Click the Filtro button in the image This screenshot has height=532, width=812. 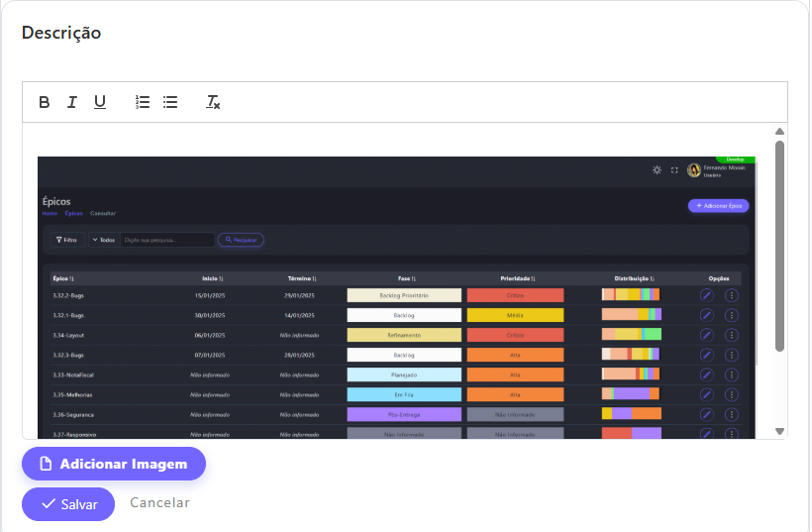[67, 240]
